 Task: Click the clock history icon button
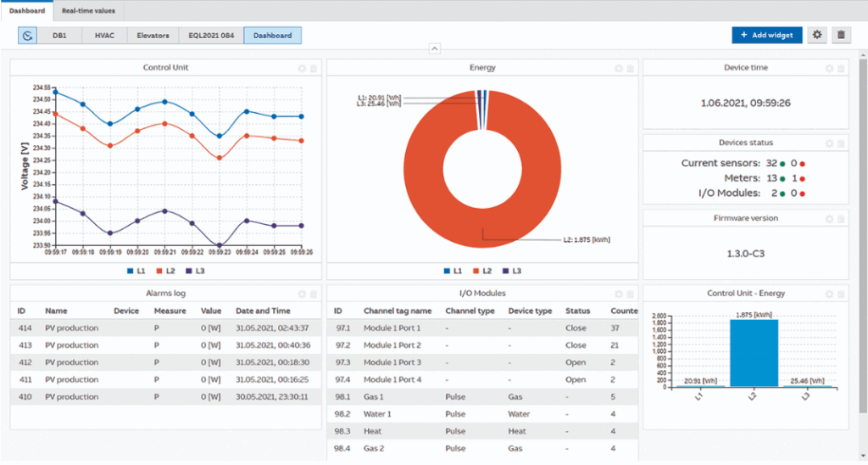(x=27, y=36)
